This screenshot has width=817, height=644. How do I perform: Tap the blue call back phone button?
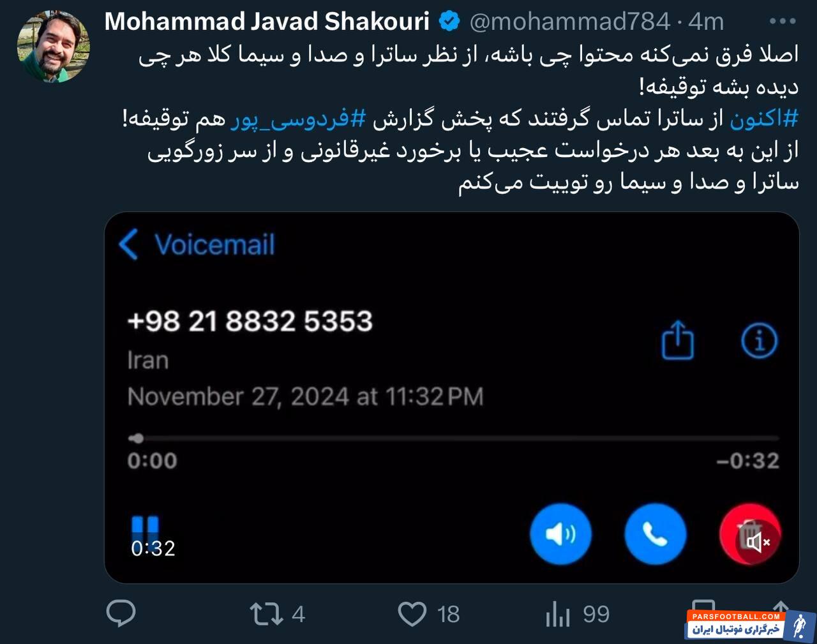click(x=655, y=534)
